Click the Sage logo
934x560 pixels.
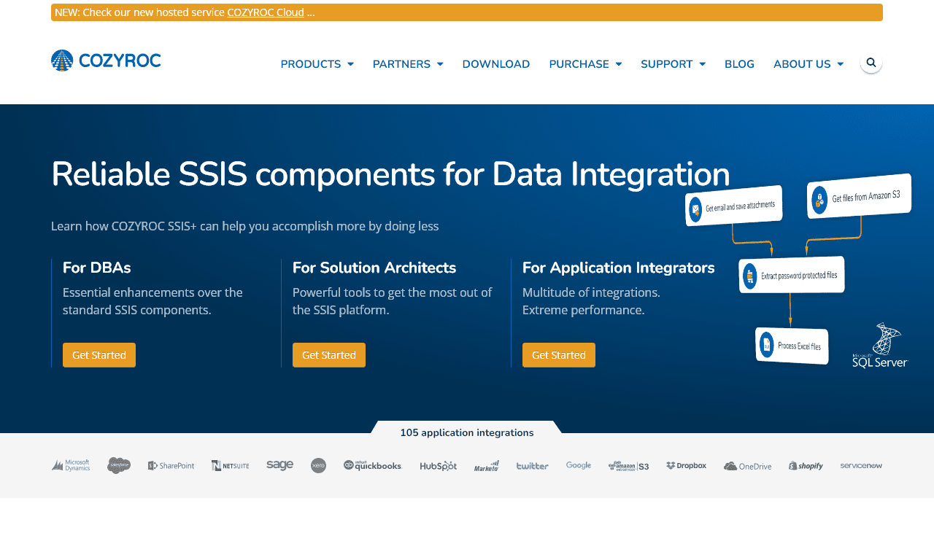(279, 465)
